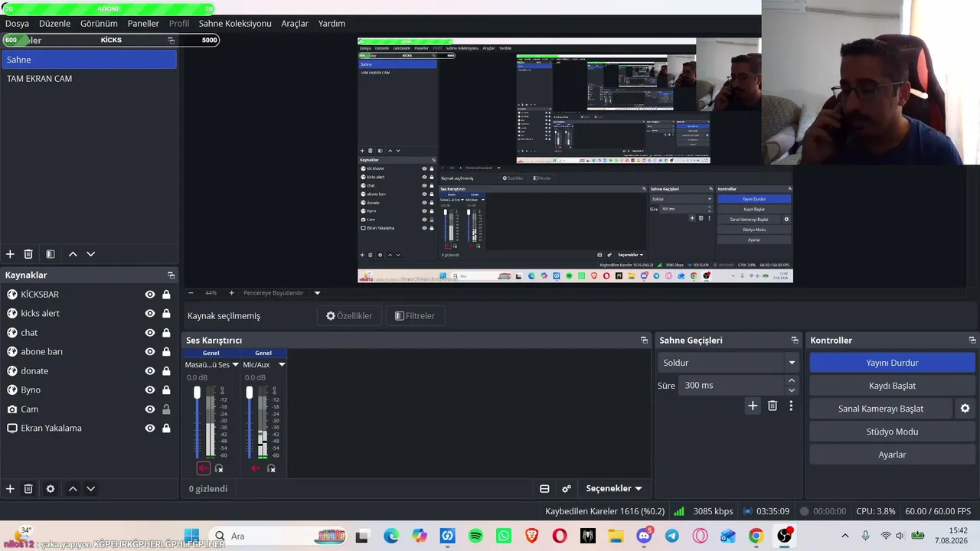Click Yayını Durdur to stop streaming
980x551 pixels.
tap(892, 363)
